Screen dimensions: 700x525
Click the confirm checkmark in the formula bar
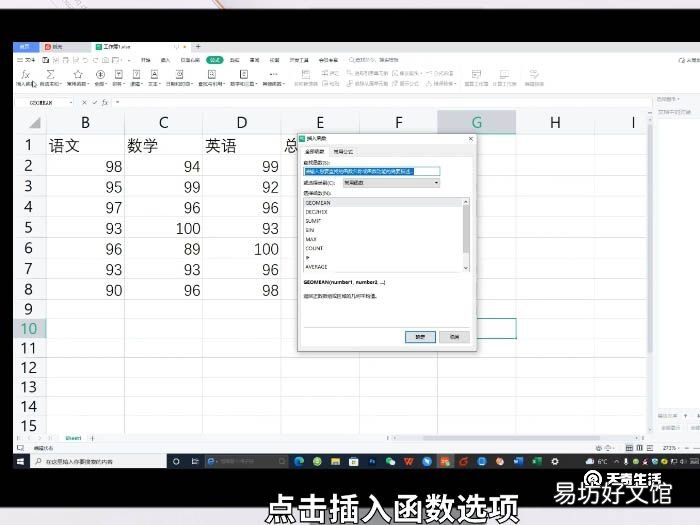click(x=94, y=103)
